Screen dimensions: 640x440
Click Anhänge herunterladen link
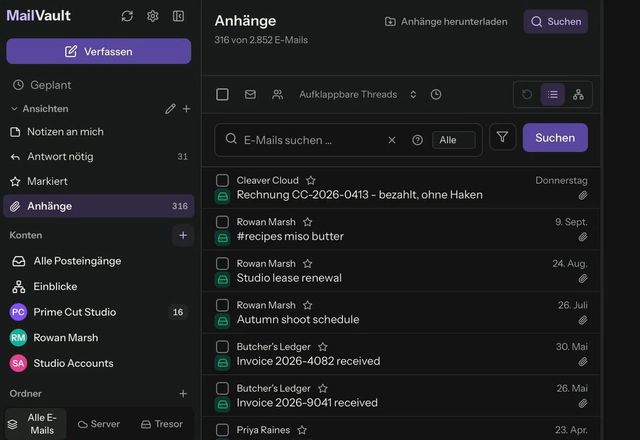[446, 22]
